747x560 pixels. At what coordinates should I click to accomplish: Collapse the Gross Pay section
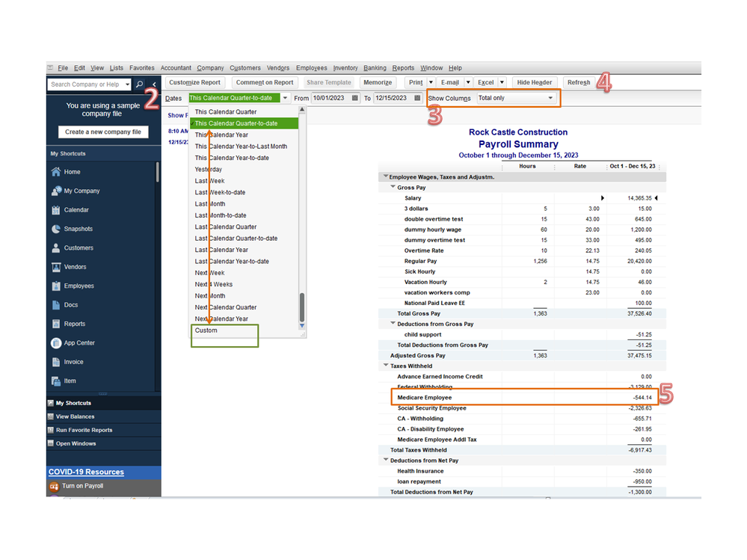(x=393, y=187)
